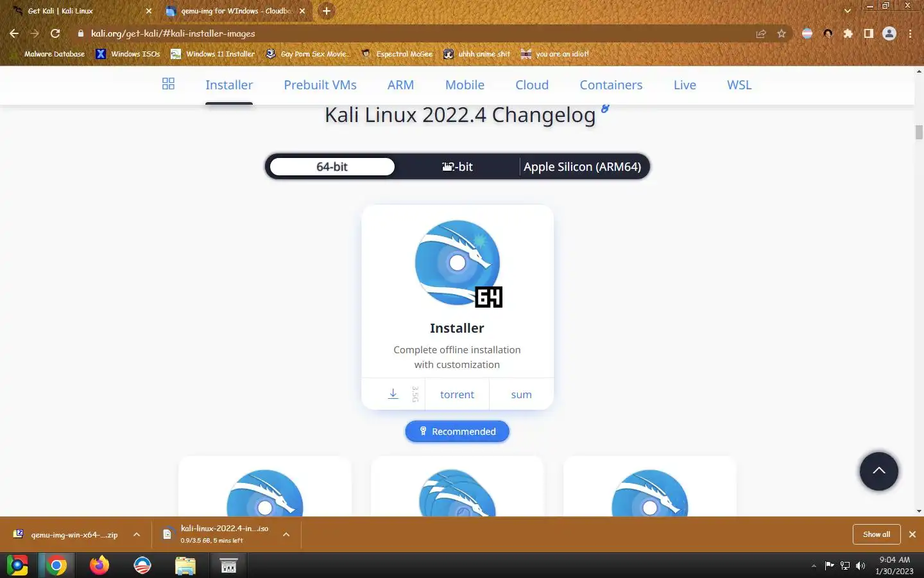Click the Recommended badge button
924x578 pixels.
(457, 432)
